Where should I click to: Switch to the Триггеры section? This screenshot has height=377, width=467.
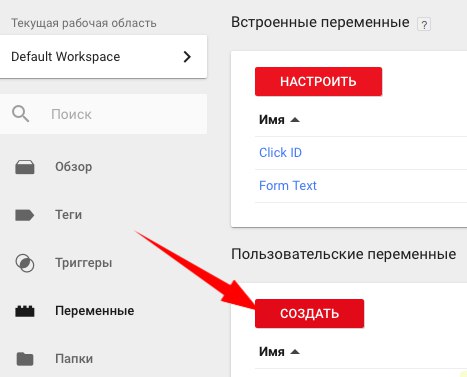point(83,263)
